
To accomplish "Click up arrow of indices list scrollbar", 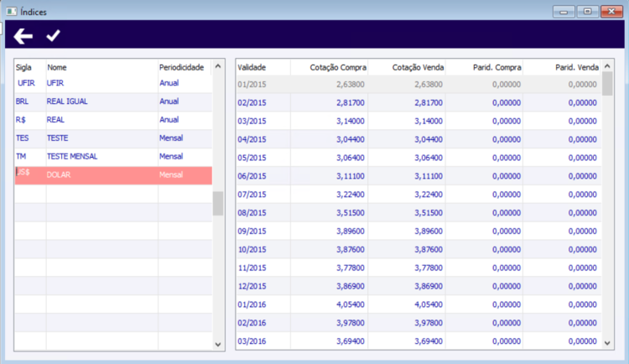I will [218, 65].
